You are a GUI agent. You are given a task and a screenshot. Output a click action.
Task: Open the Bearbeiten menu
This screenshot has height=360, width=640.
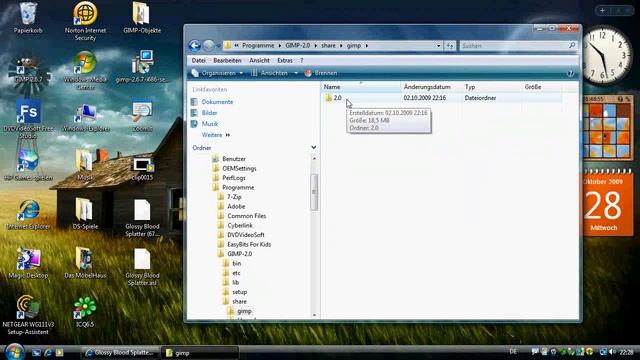[227, 60]
